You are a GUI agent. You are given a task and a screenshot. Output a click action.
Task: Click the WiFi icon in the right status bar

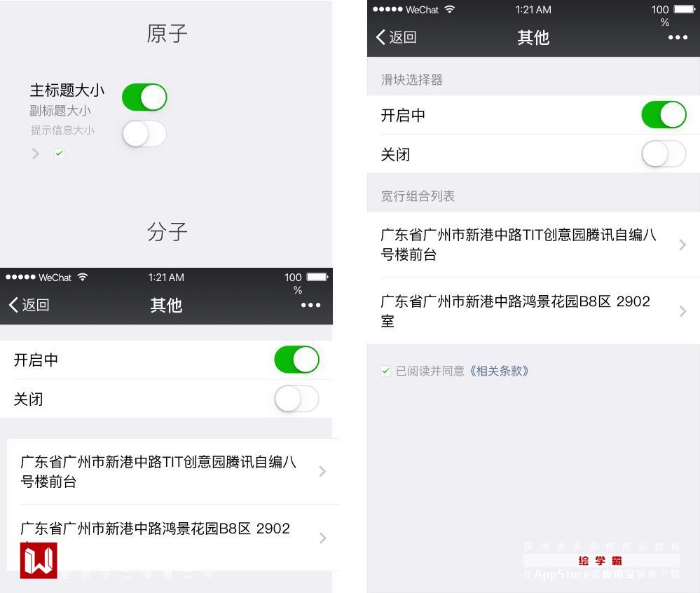pos(450,9)
